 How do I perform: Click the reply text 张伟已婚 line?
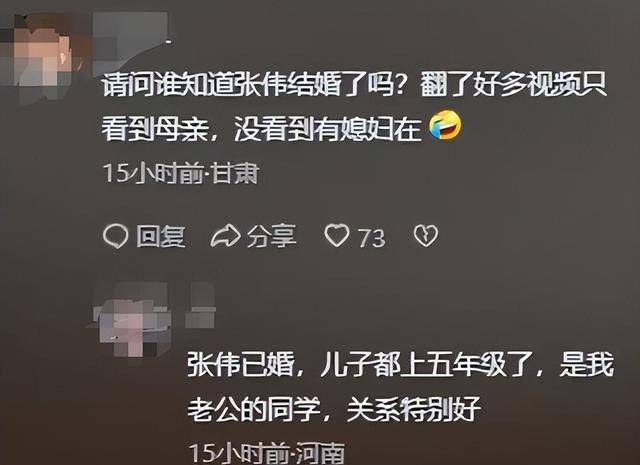(x=400, y=364)
